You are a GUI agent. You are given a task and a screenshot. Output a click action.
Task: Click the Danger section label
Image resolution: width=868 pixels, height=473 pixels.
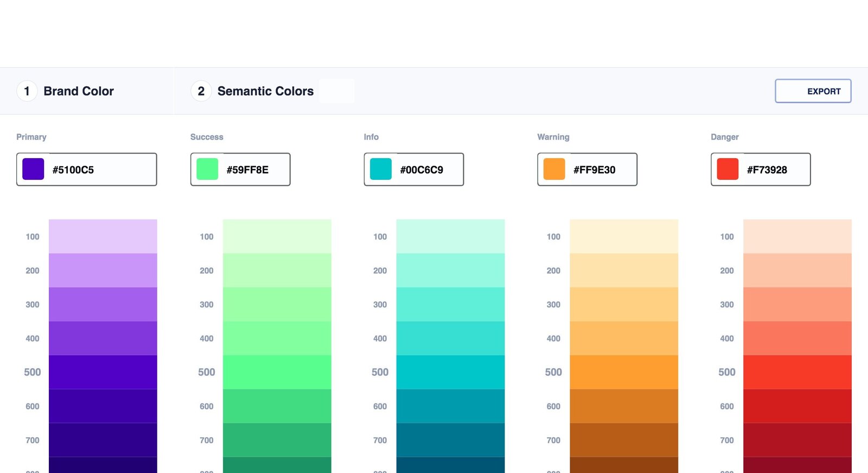tap(725, 137)
